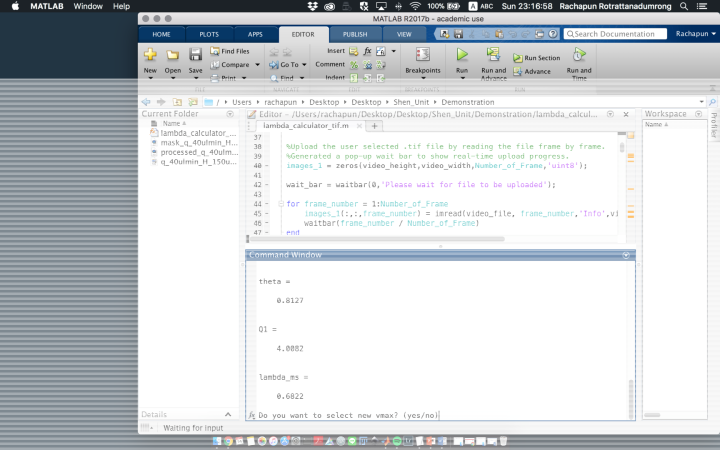Click the Search Documentation field
Image resolution: width=720 pixels, height=450 pixels.
(614, 34)
